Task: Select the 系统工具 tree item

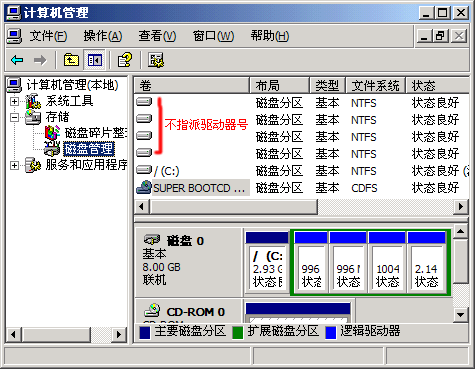Action: 69,101
